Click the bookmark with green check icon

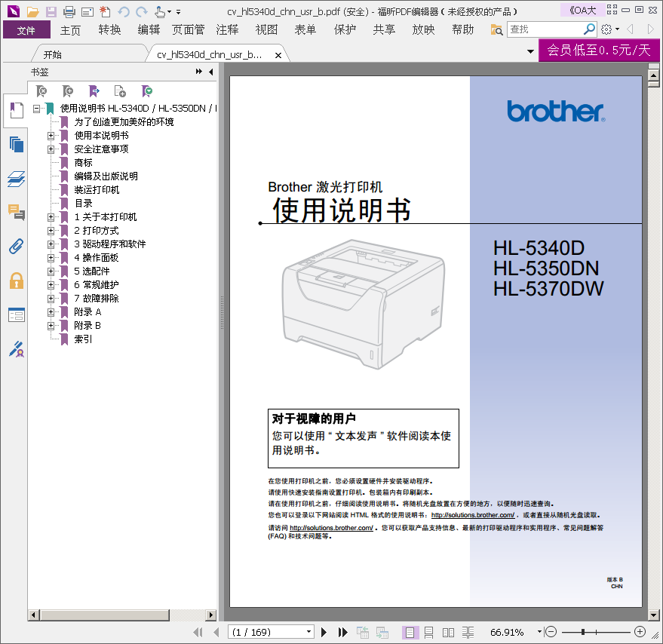tap(147, 91)
